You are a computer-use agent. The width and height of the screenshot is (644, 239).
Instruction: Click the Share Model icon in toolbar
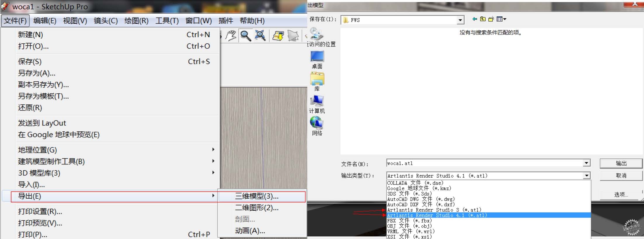[x=293, y=36]
